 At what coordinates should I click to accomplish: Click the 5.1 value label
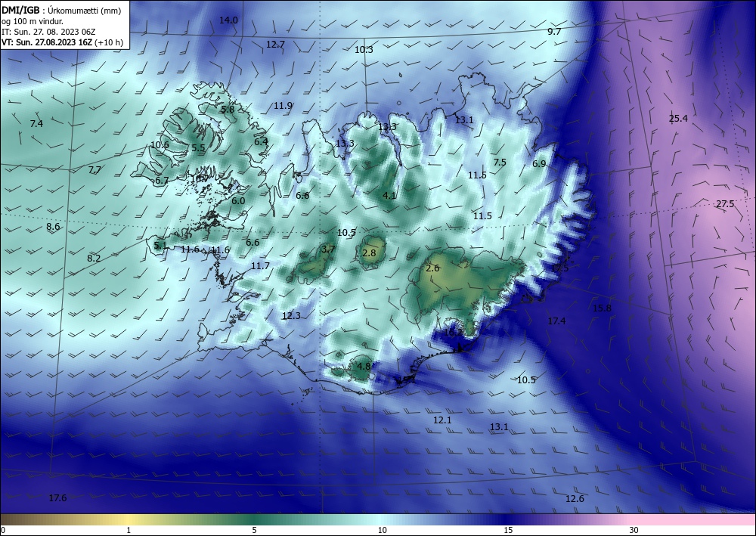coord(160,246)
